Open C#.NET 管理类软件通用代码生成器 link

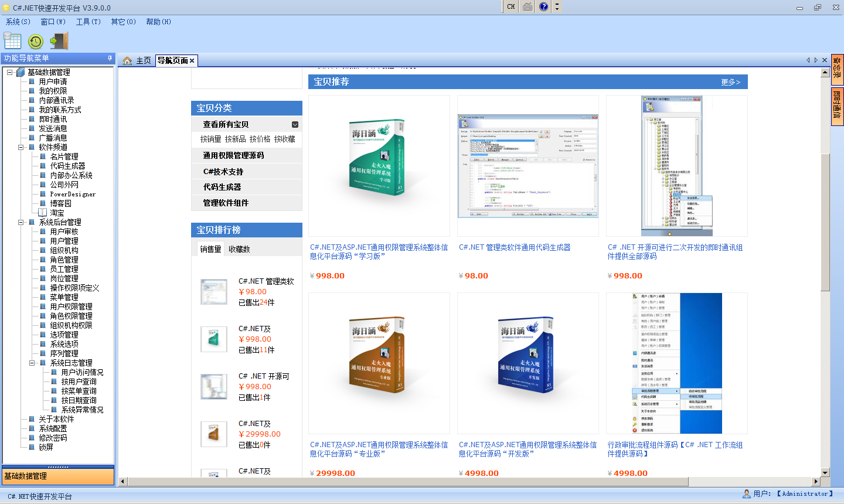tap(515, 247)
